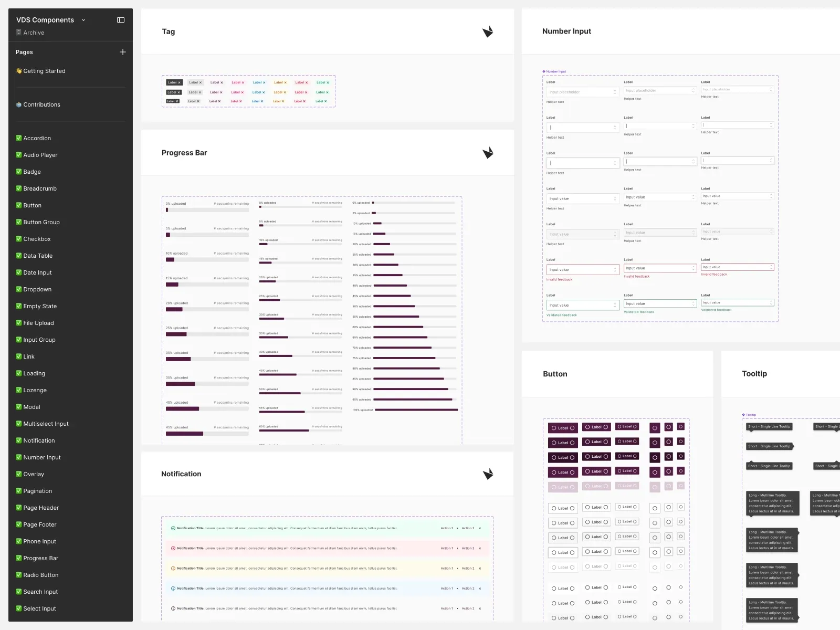
Task: Open the Search Input page
Action: (40, 592)
